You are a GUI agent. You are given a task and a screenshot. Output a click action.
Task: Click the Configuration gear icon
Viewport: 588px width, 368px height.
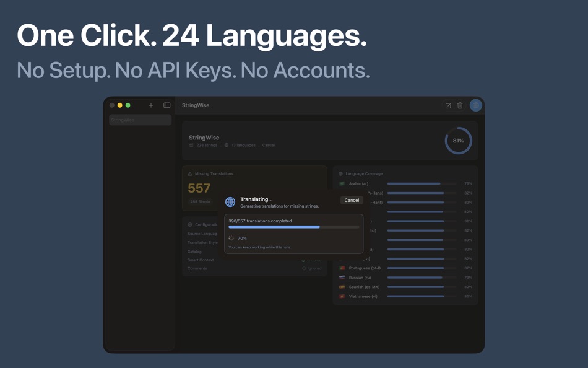(x=190, y=225)
